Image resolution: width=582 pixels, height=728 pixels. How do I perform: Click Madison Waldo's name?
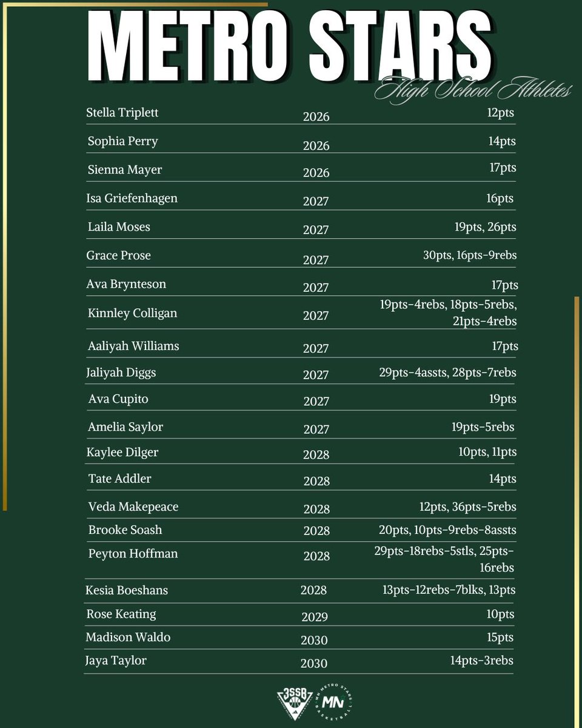[x=129, y=638]
